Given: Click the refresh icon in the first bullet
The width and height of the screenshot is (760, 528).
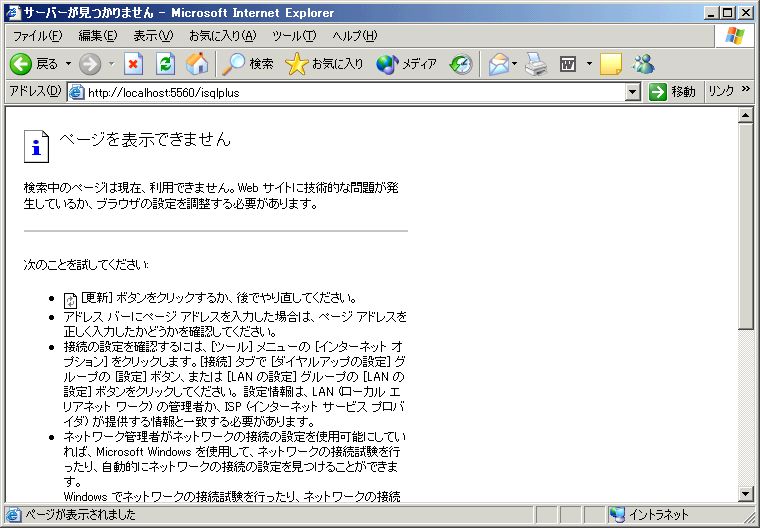Looking at the screenshot, I should [x=71, y=301].
